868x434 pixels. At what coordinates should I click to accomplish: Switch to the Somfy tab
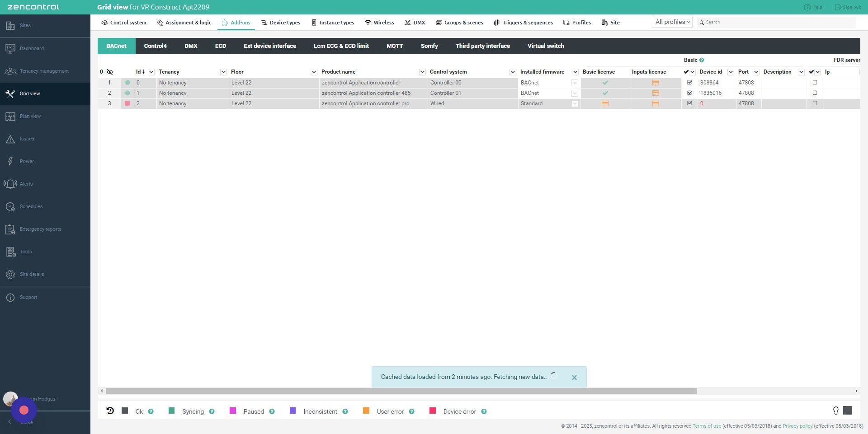coord(429,46)
